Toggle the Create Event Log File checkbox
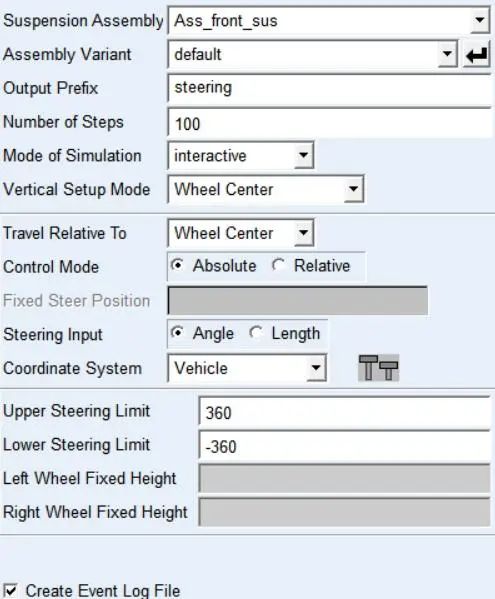Viewport: 495px width, 599px height. click(x=10, y=591)
